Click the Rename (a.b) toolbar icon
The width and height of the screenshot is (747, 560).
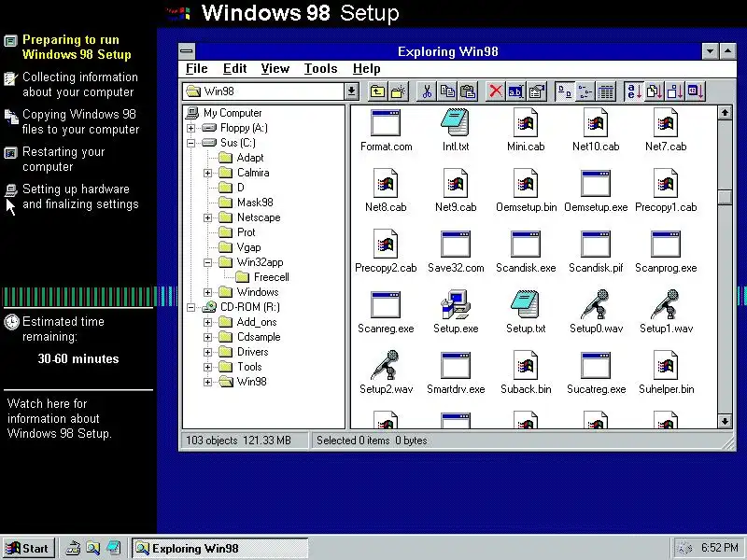pyautogui.click(x=516, y=91)
